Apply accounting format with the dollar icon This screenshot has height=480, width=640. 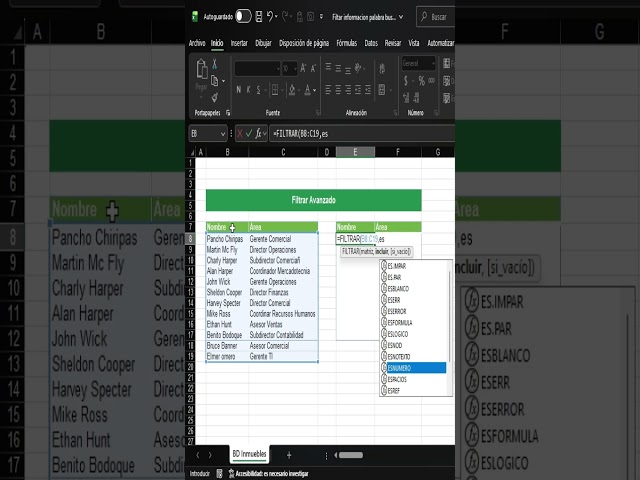click(x=406, y=80)
